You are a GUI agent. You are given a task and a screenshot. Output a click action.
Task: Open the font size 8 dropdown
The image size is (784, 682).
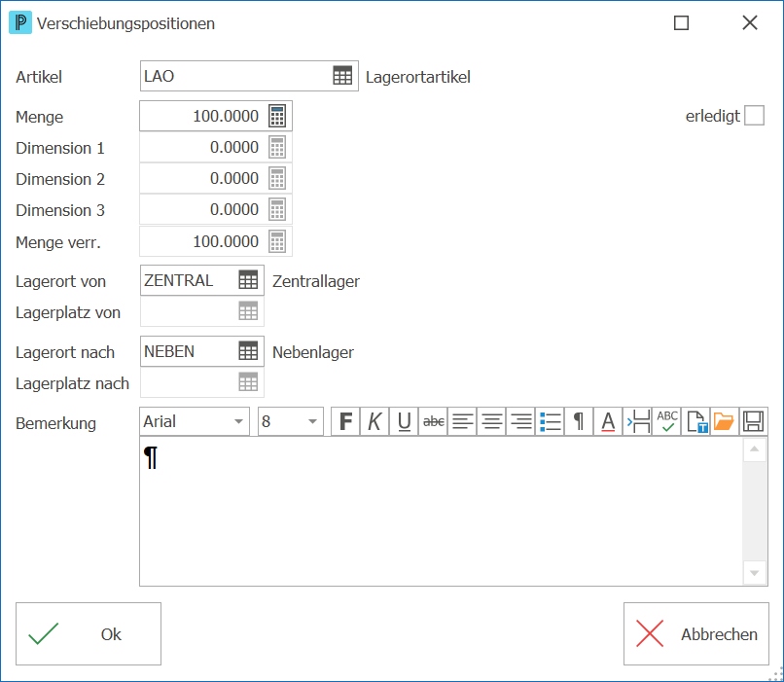313,421
